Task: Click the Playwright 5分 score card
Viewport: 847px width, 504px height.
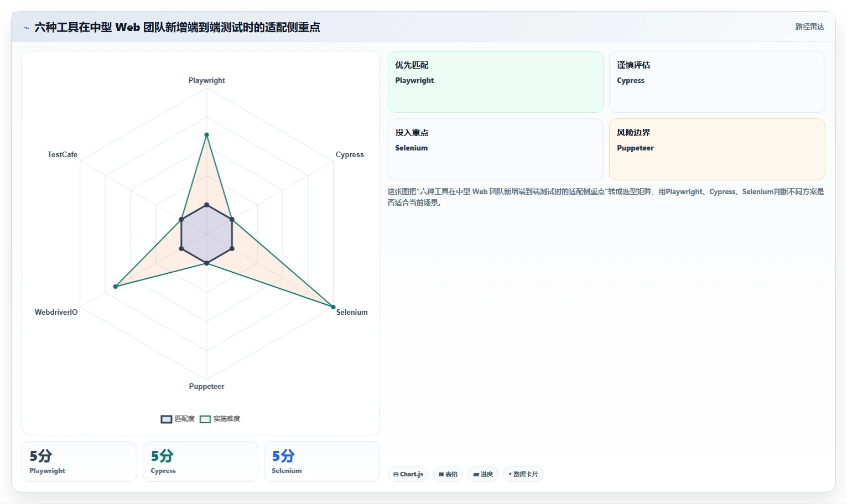Action: tap(79, 461)
